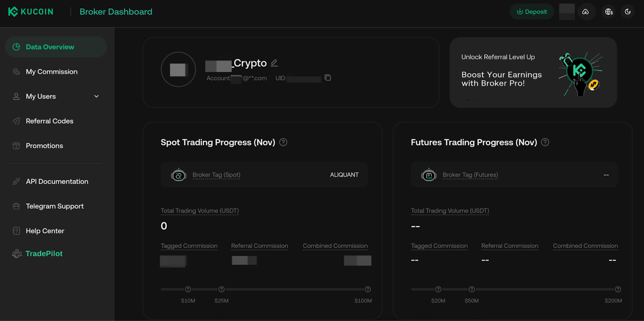Click the pencil icon to edit nickname
The height and width of the screenshot is (321, 644).
[x=274, y=63]
